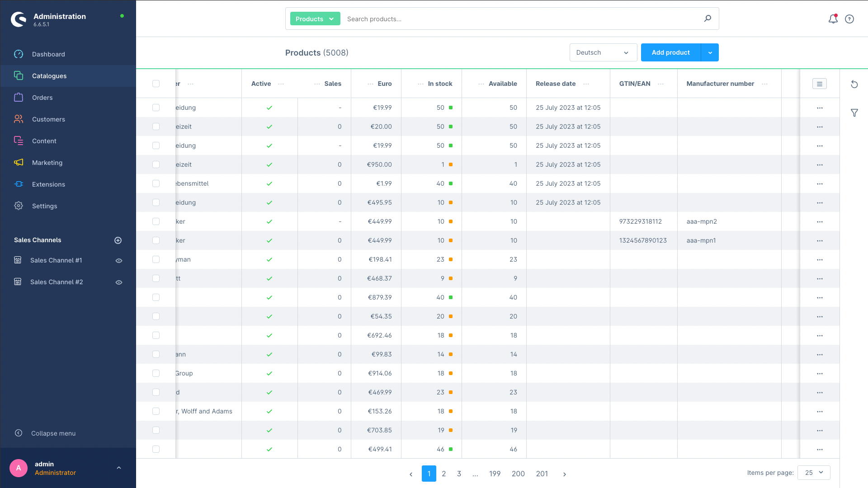This screenshot has height=488, width=868.
Task: Select all products checkbox in header
Action: click(156, 84)
